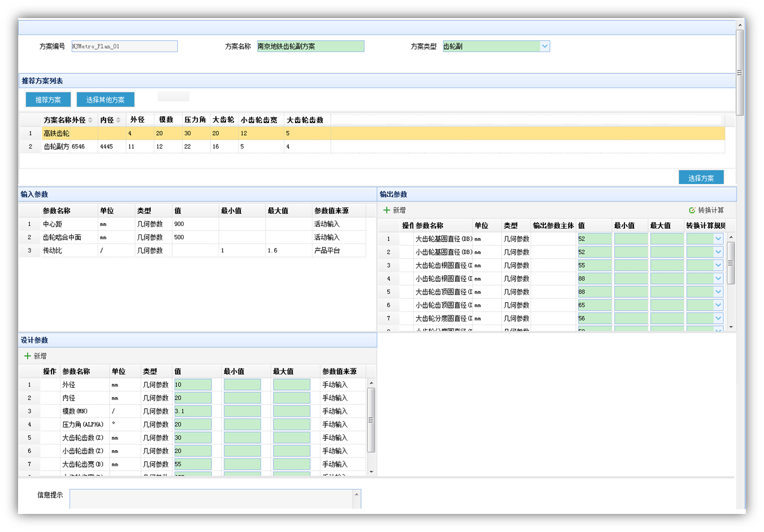Click value field of 大齿轮基圆直径 output row
The width and height of the screenshot is (764, 532).
tap(594, 239)
